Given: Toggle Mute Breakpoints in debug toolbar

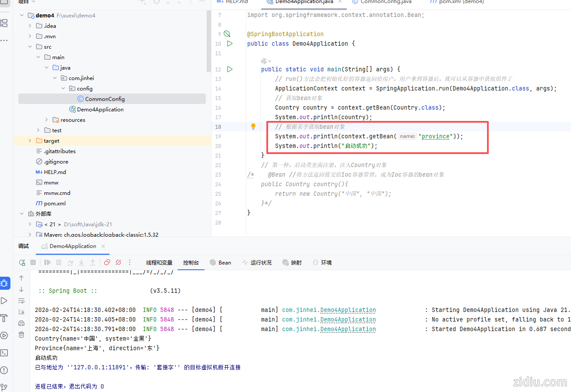Looking at the screenshot, I should point(118,262).
